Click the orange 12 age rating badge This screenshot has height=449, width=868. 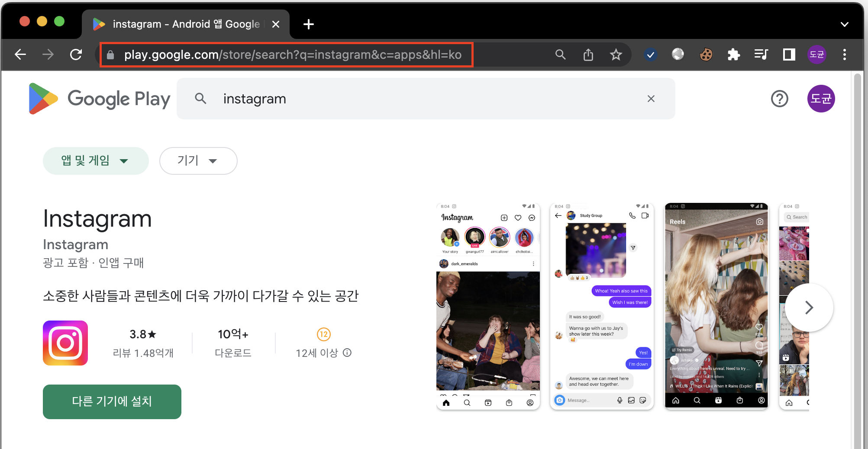pos(324,334)
